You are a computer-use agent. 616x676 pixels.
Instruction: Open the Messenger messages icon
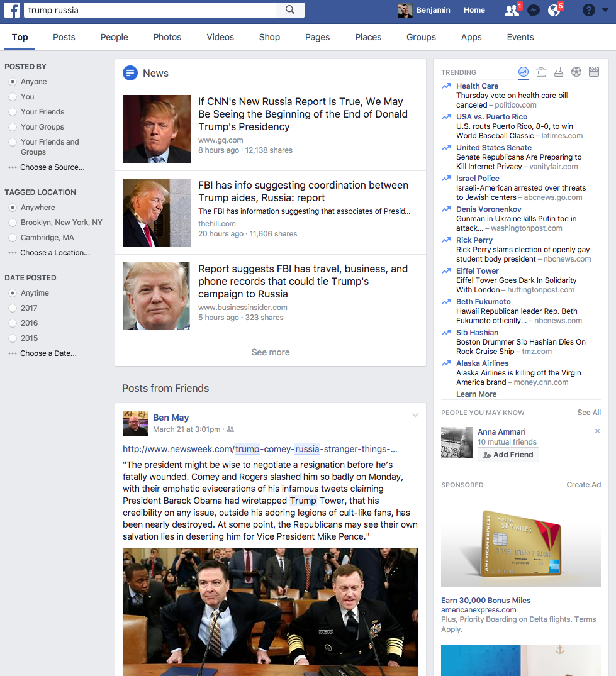(x=534, y=10)
